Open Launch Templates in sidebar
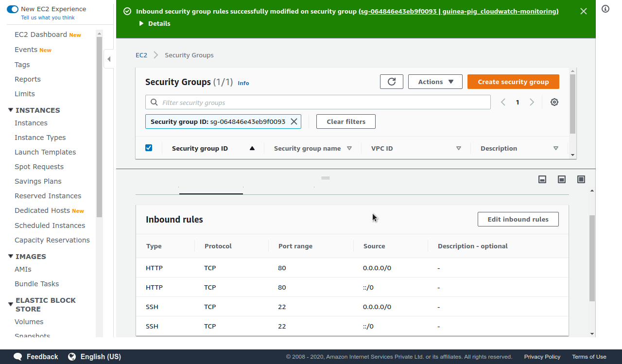 (45, 152)
